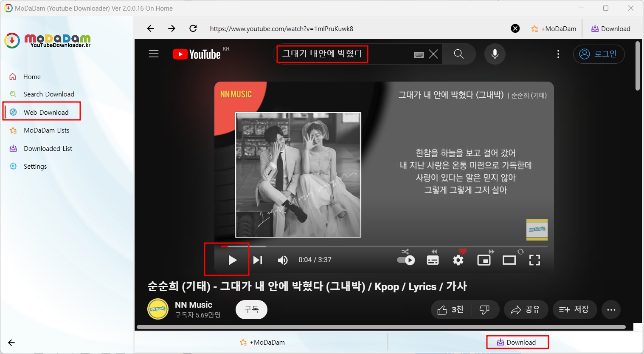Click the bottom Download button

(x=517, y=342)
